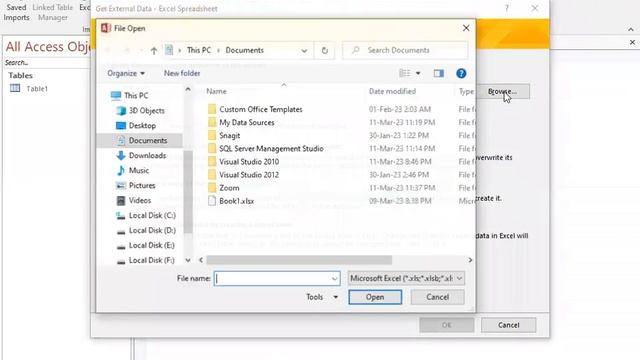Click Documents in address bar
The width and height of the screenshot is (640, 360).
(x=244, y=51)
